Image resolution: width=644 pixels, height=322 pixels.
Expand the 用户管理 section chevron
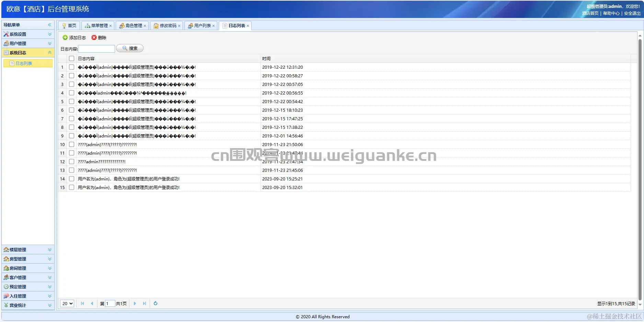[50, 43]
